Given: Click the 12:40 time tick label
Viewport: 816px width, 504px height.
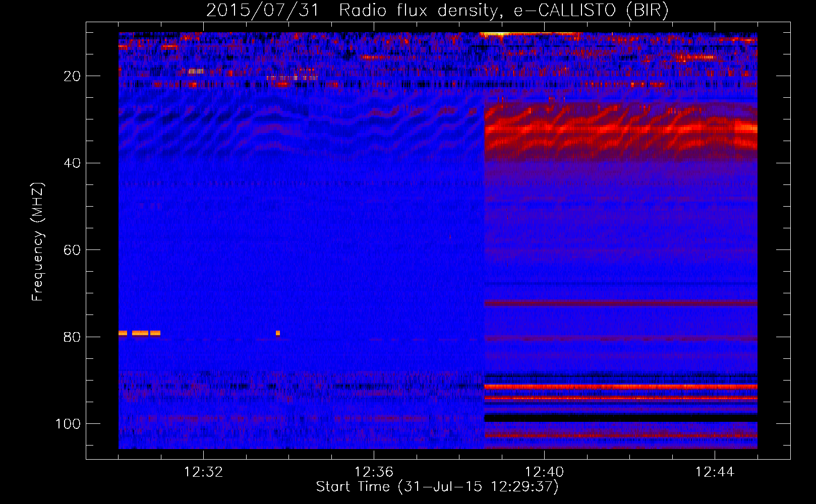Looking at the screenshot, I should pyautogui.click(x=545, y=472).
